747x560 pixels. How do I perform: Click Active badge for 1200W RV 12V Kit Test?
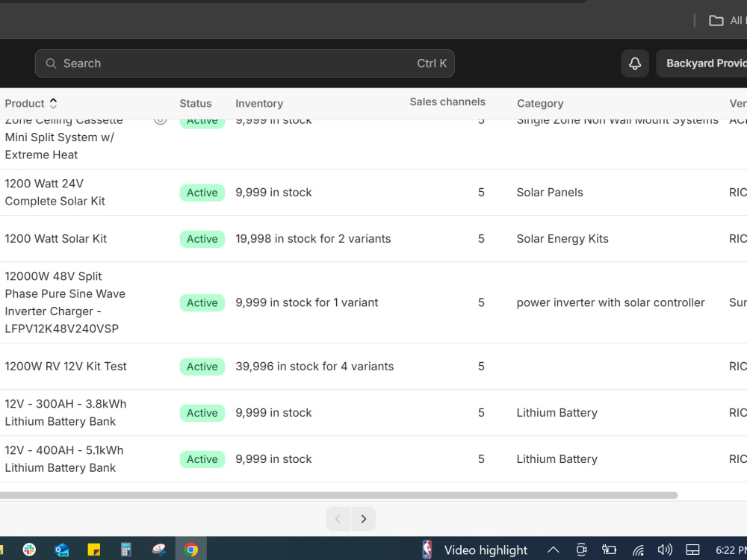point(202,366)
